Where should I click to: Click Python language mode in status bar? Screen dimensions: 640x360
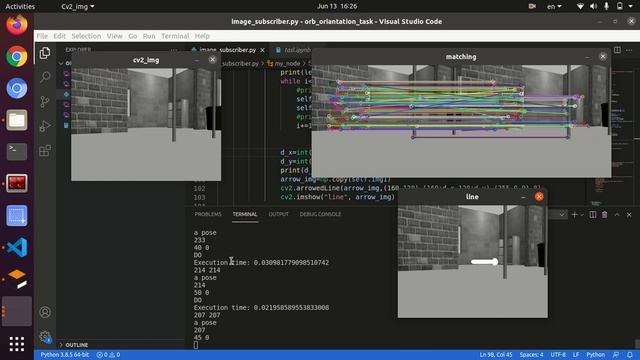click(x=596, y=355)
